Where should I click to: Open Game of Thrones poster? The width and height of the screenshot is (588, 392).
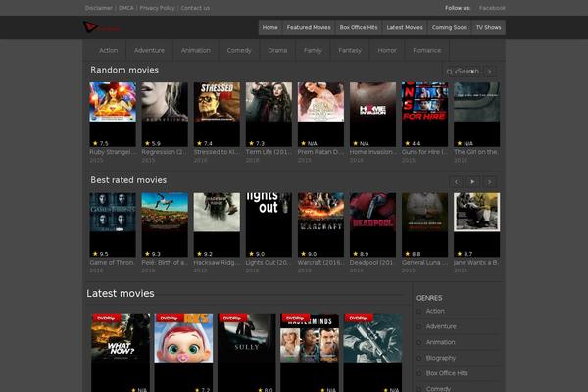pyautogui.click(x=113, y=224)
